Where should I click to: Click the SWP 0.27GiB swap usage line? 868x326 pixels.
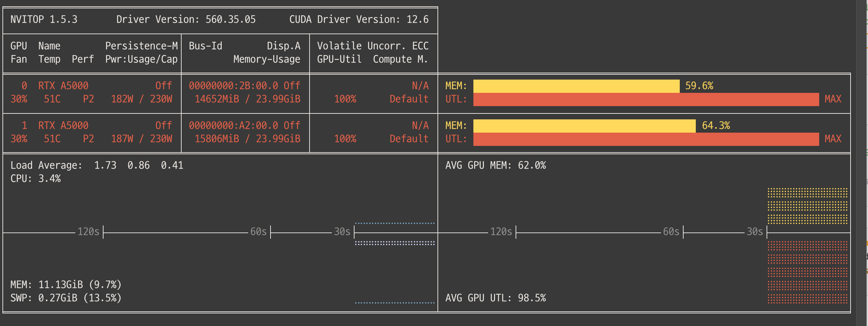(66, 298)
